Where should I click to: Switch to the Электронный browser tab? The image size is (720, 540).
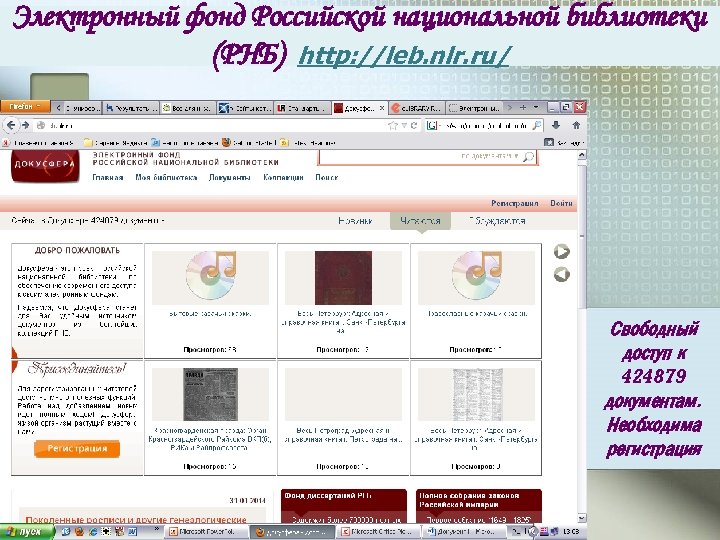pyautogui.click(x=473, y=108)
